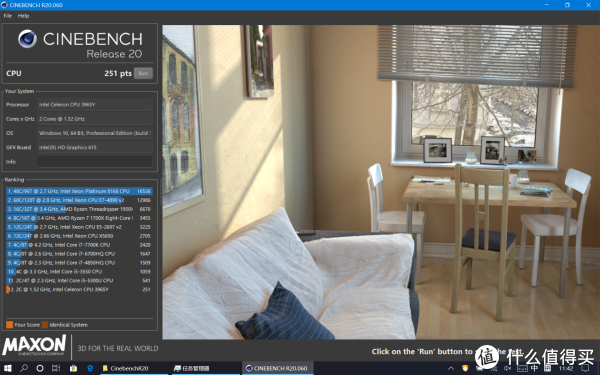Screen dimensions: 600x375
Task: Expand the system tray hidden icons chevron
Action: [x=451, y=368]
